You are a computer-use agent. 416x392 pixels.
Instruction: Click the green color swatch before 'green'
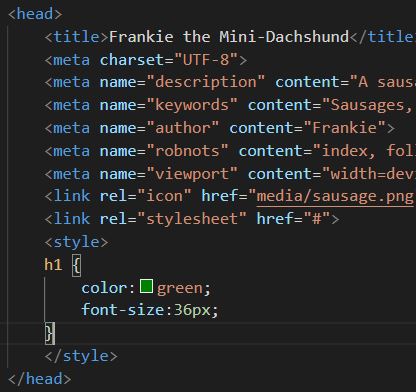[x=146, y=286]
